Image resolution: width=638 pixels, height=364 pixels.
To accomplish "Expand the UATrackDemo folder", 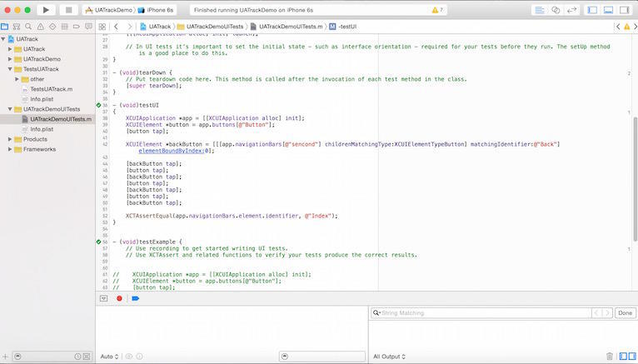I will (10, 59).
